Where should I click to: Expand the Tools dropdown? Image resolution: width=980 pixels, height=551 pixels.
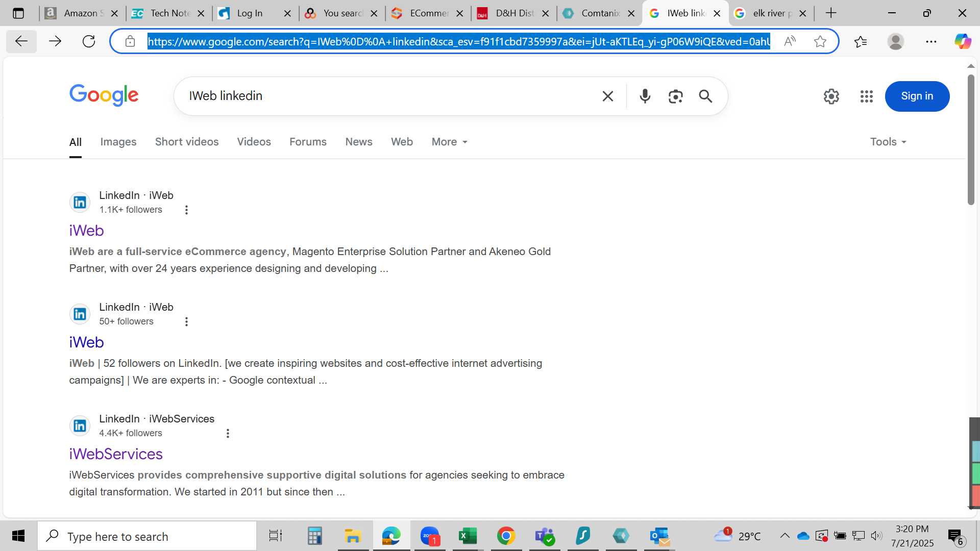pos(889,142)
